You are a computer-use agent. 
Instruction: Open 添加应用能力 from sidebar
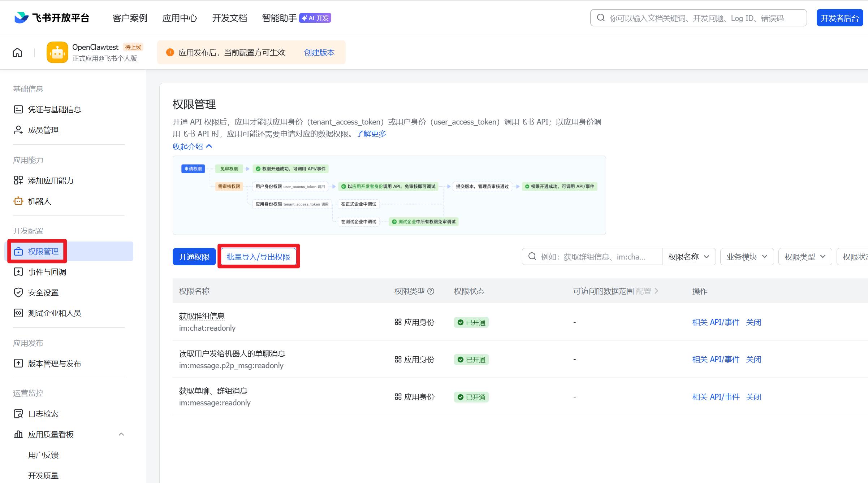(x=51, y=180)
